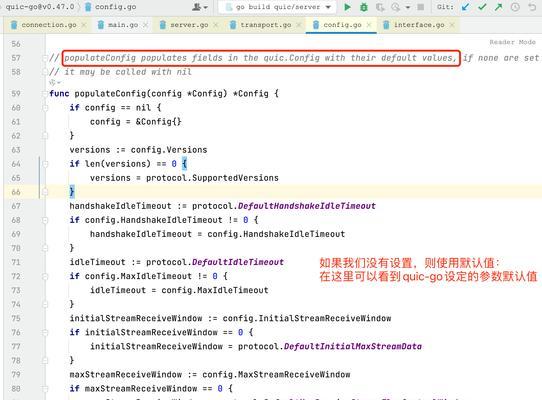Enable Reader Mode in the editor
The image size is (542, 400).
(512, 42)
